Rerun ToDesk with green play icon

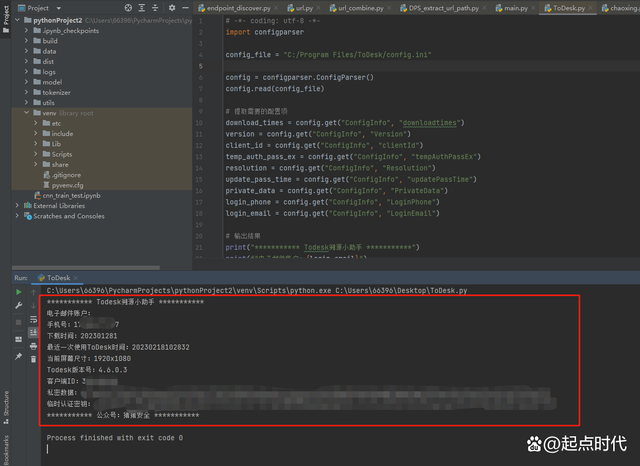coord(18,292)
